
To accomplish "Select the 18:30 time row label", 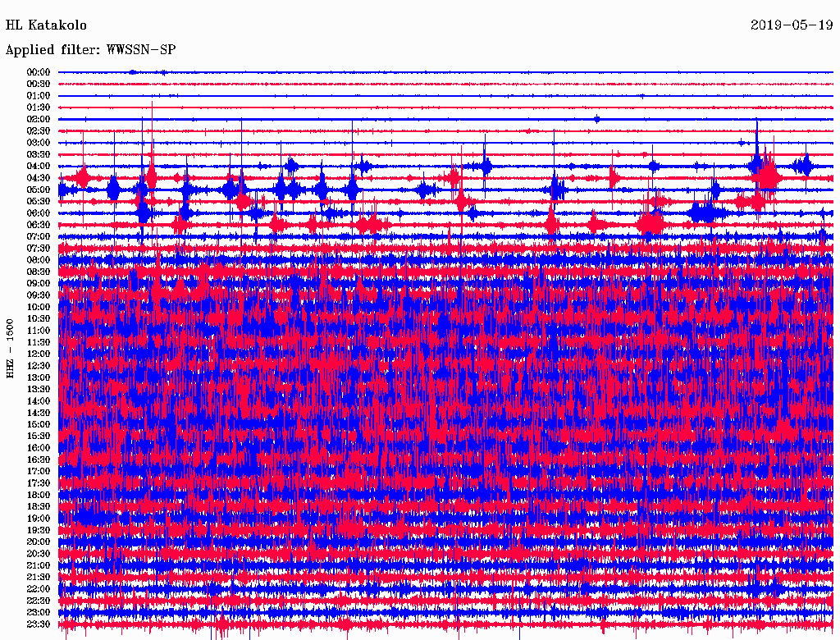I will tap(39, 506).
